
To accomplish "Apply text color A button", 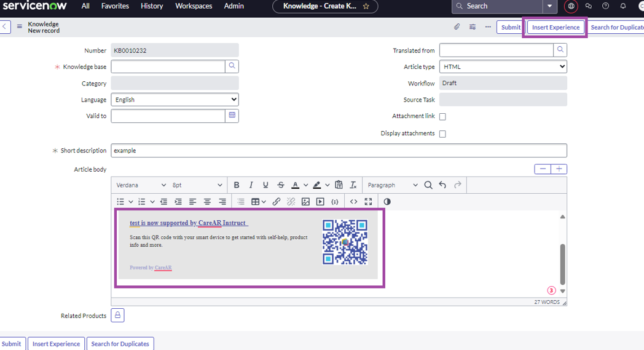I will 295,185.
